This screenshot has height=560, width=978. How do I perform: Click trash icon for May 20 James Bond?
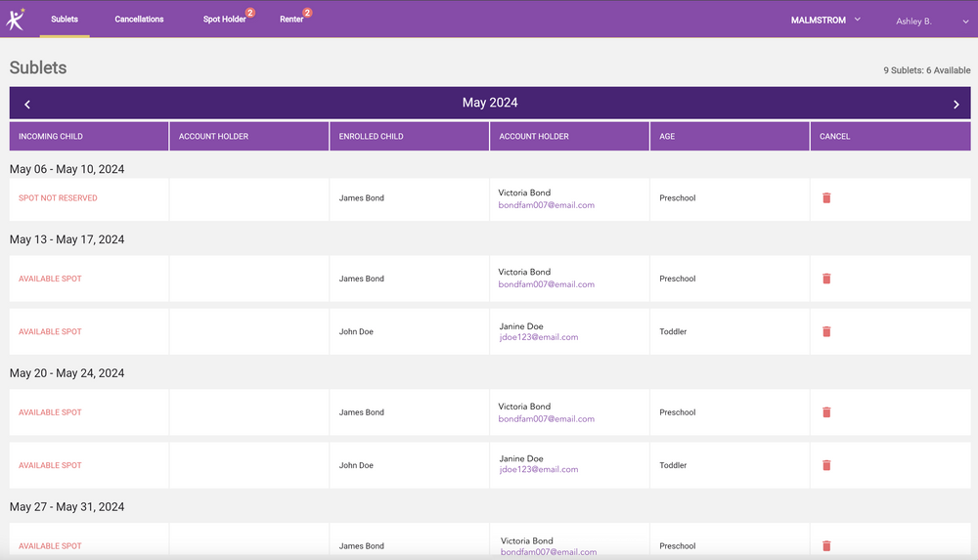[x=826, y=412]
